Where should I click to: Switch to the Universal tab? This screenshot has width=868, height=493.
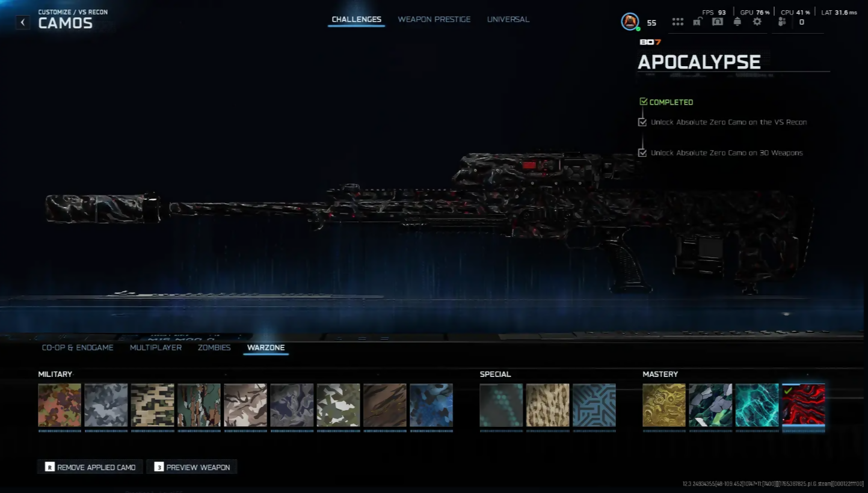[x=508, y=19]
